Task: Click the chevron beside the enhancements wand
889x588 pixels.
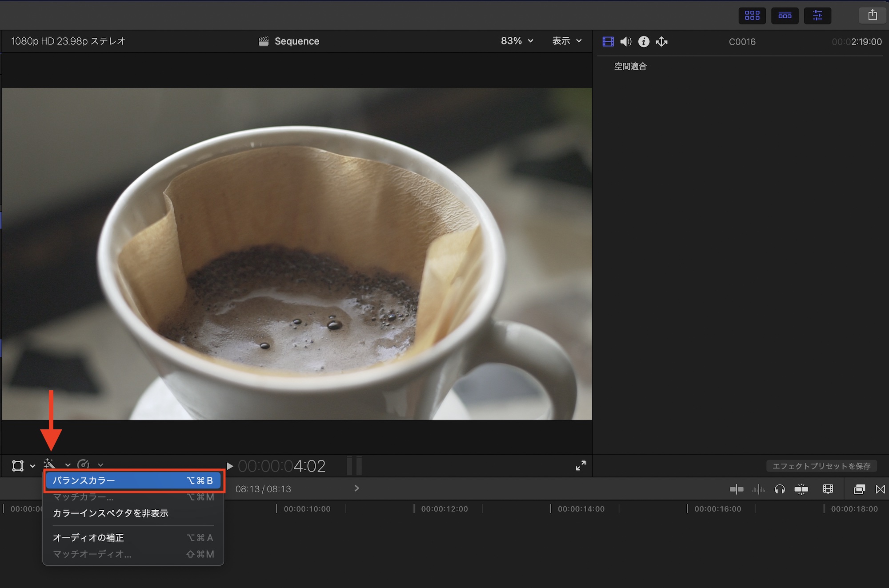Action: [x=68, y=465]
